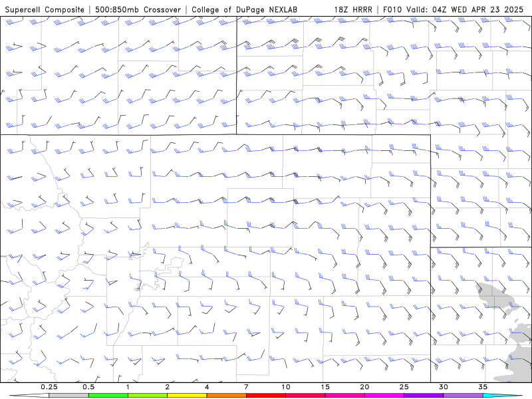The image size is (532, 399).
Task: Click the purple 25–30 colorbar segment
Action: click(424, 396)
